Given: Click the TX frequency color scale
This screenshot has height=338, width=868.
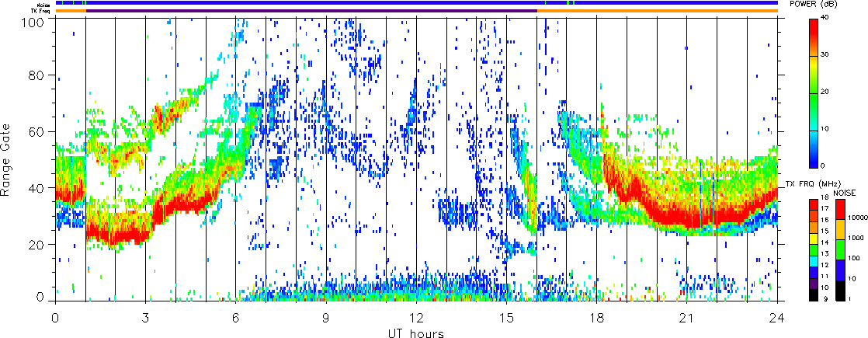Looking at the screenshot, I should coord(814,250).
